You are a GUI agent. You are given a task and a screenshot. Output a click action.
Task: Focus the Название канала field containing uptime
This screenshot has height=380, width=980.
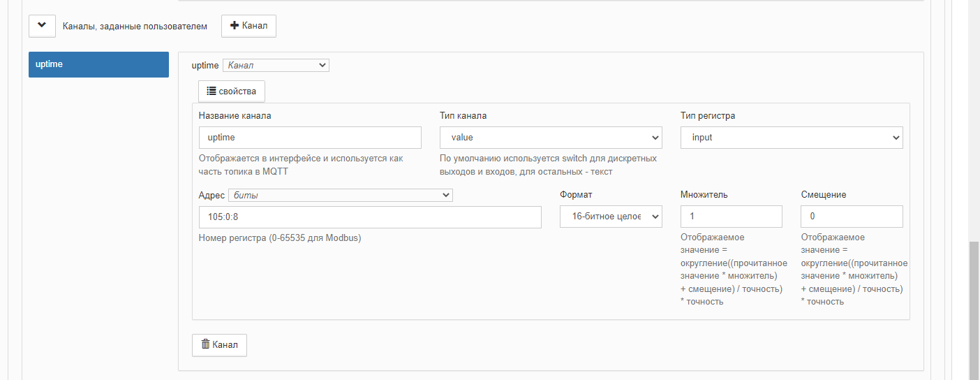coord(310,138)
